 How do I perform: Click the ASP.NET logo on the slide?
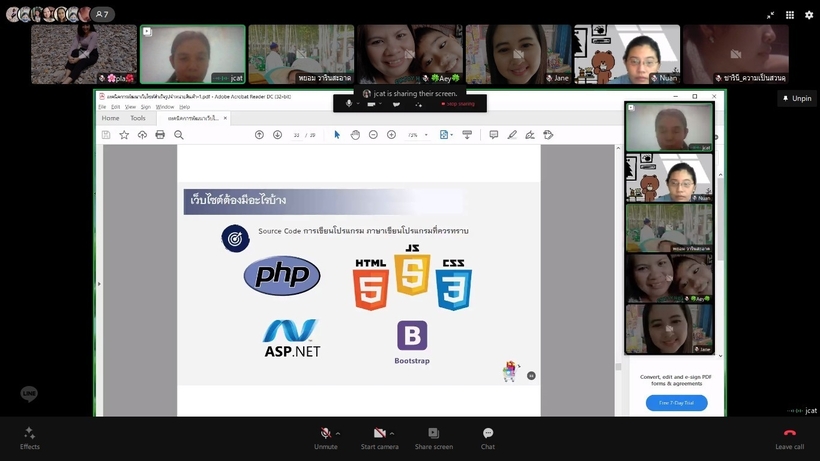pyautogui.click(x=292, y=338)
